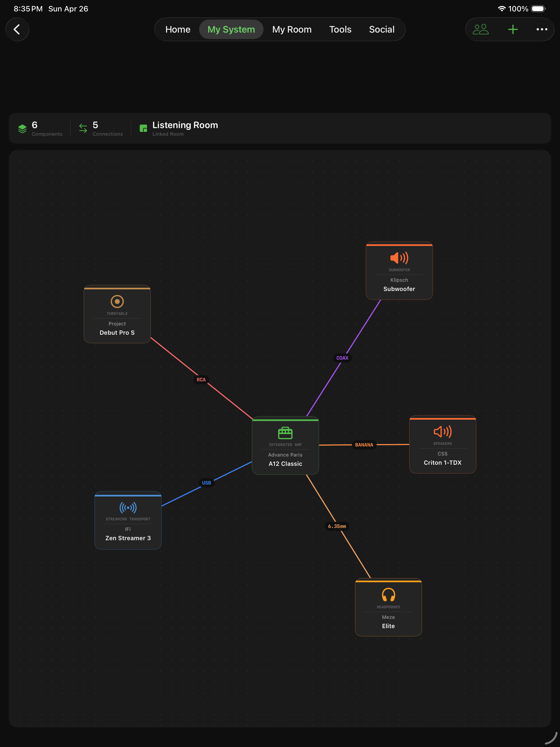Click the Listening Room link
The width and height of the screenshot is (560, 747).
coord(185,125)
